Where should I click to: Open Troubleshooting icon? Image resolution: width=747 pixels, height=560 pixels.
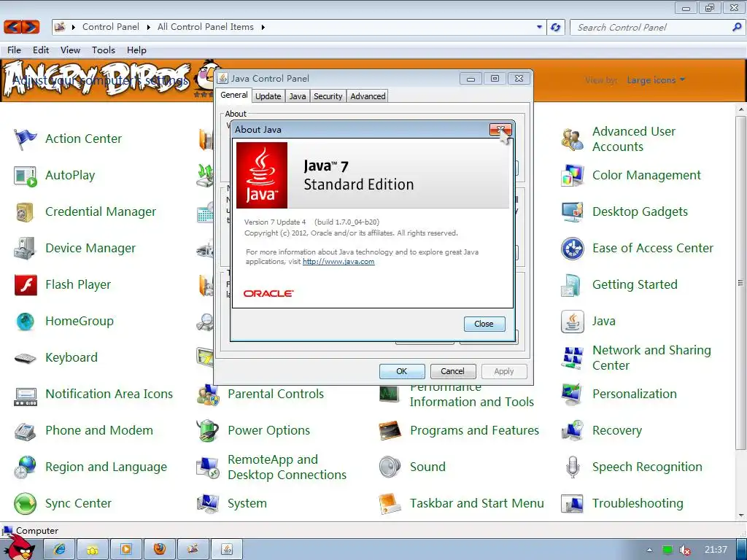click(x=572, y=504)
